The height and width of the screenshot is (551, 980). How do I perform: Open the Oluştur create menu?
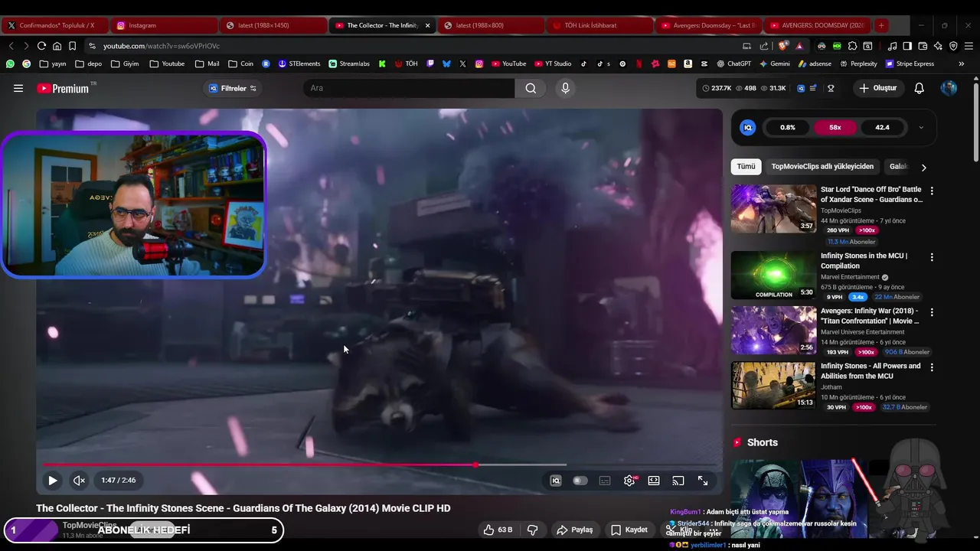click(x=877, y=88)
